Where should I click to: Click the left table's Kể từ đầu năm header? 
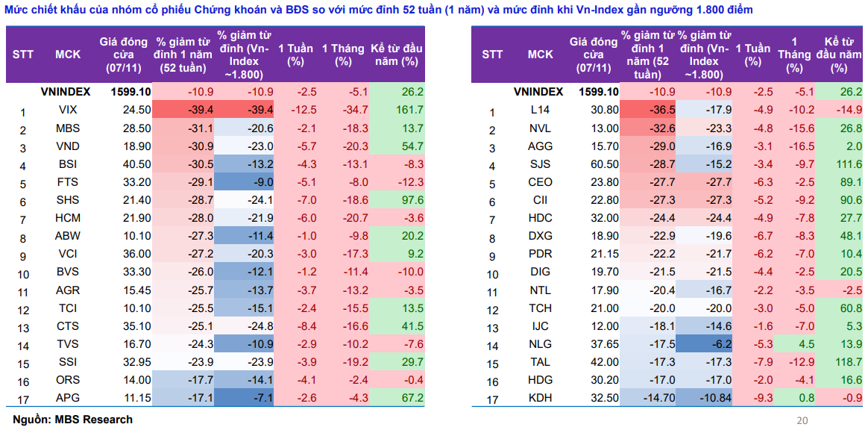coord(397,54)
